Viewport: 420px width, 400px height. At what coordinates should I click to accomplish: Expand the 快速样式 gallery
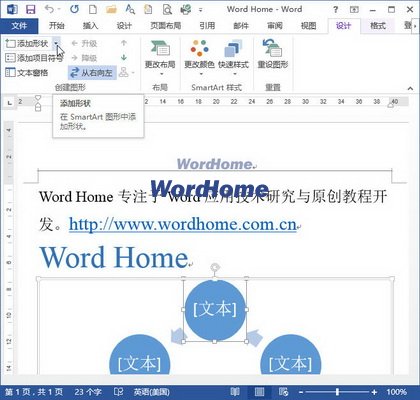coord(234,58)
